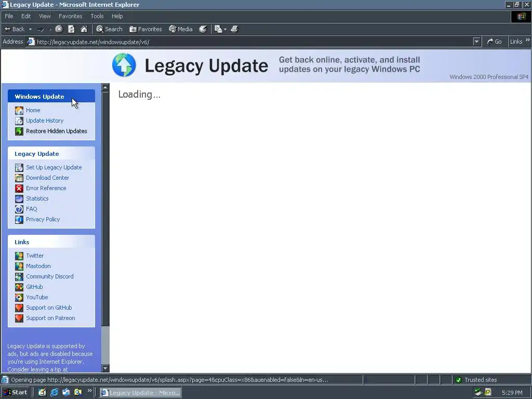Click the address bar URL field
532x399 pixels.
249,42
